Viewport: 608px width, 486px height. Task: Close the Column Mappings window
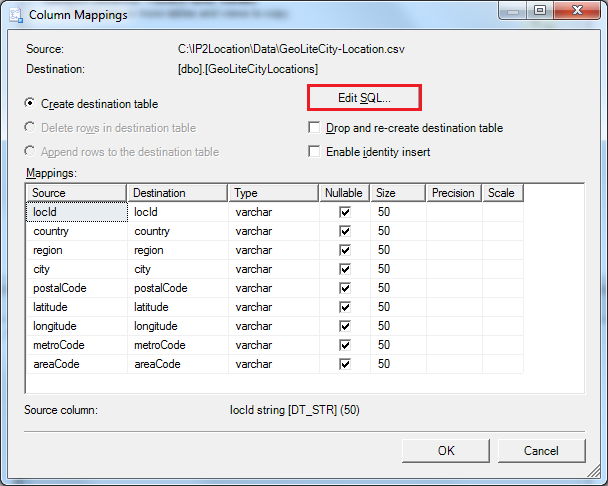577,10
